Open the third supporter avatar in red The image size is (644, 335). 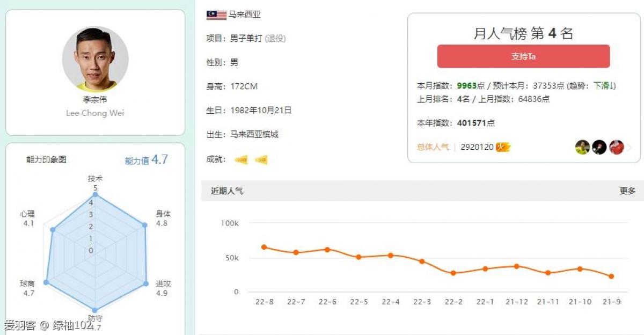coord(617,147)
